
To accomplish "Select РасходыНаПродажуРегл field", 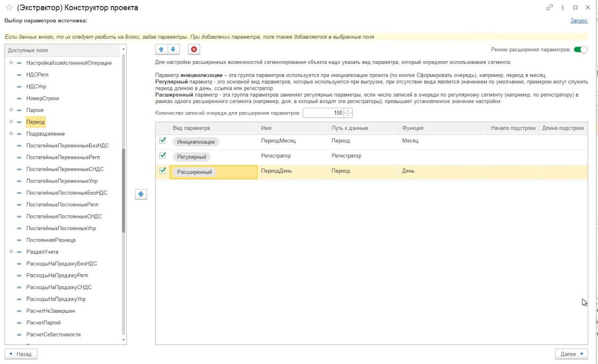I will [x=57, y=275].
